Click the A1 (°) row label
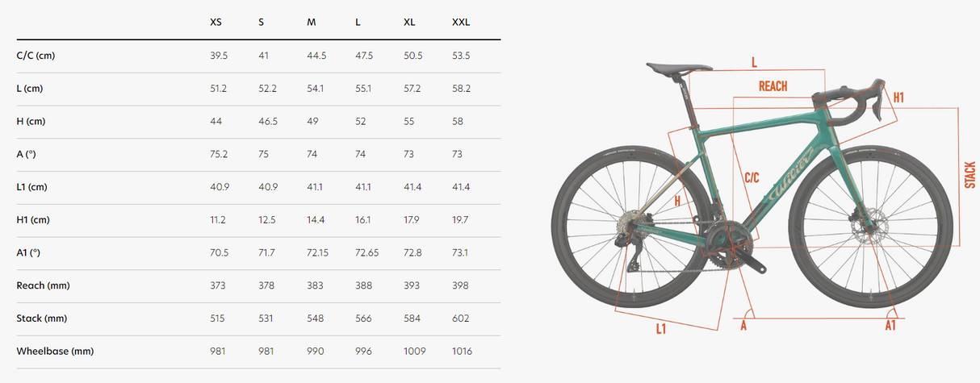Image resolution: width=980 pixels, height=383 pixels. 31,252
